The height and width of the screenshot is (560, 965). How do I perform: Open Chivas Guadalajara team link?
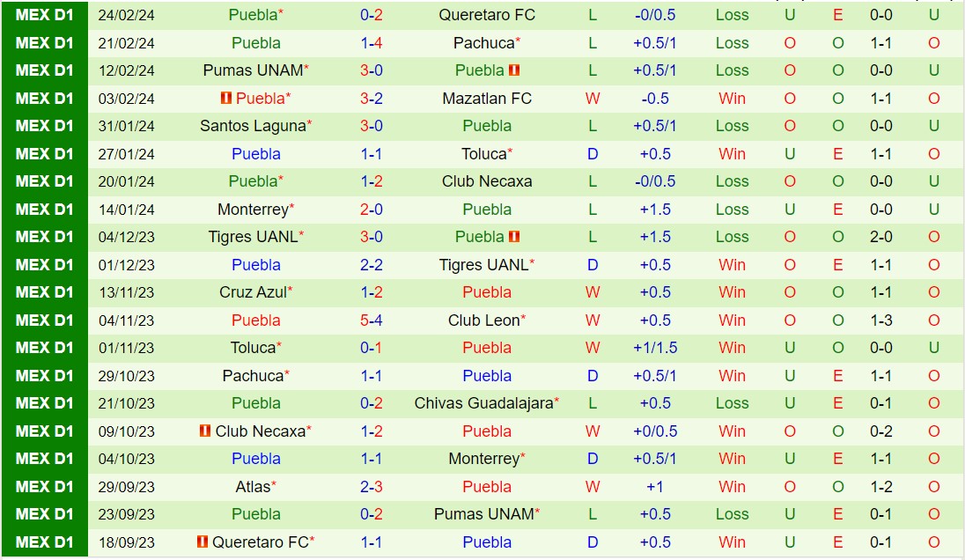pos(484,403)
